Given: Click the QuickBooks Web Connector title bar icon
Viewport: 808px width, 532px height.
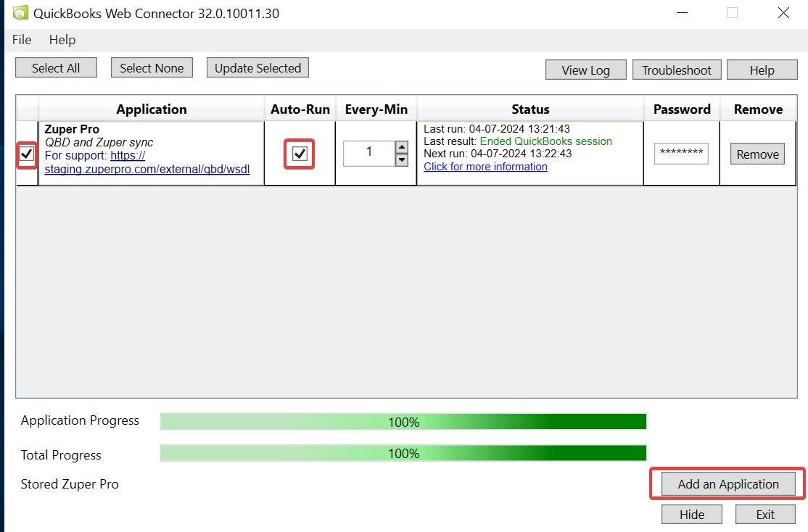Looking at the screenshot, I should pos(20,13).
